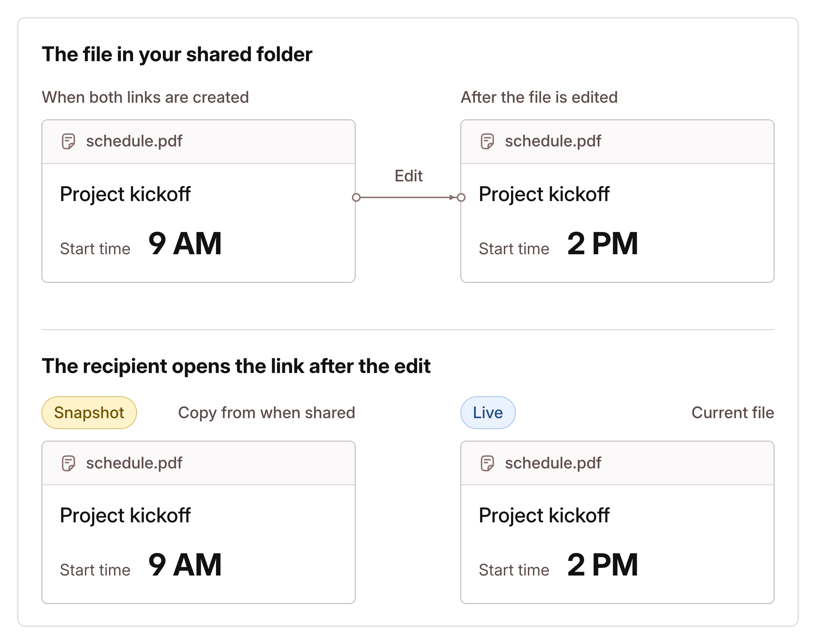Screen dimensions: 816x644
Task: Click '2 PM' in the Live card
Action: (602, 565)
